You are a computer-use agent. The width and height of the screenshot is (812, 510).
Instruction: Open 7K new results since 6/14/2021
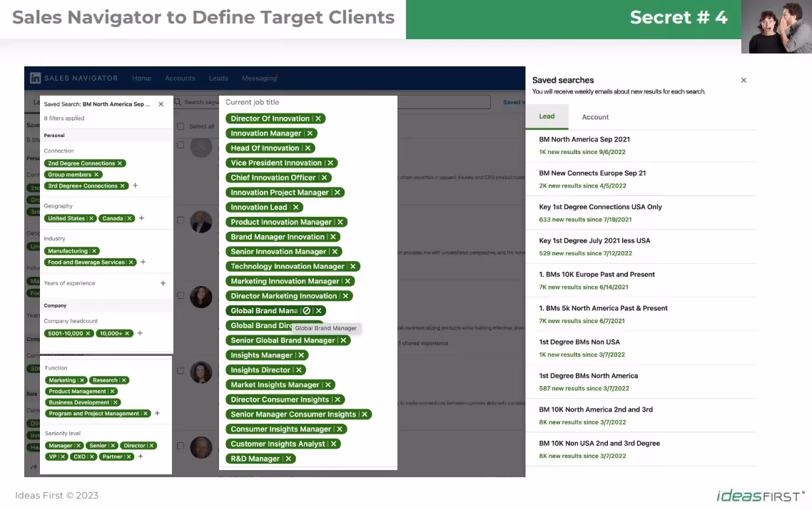(583, 287)
